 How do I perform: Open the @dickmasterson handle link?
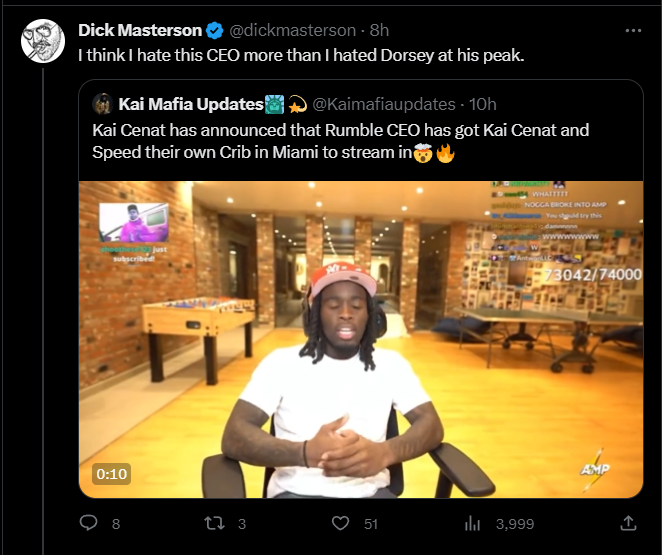(x=293, y=30)
